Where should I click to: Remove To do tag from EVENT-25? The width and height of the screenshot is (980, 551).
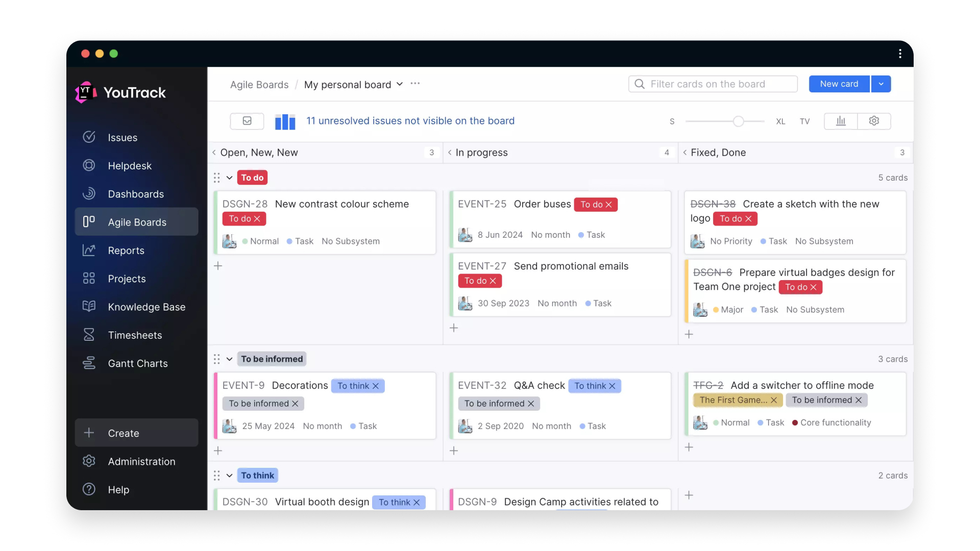(609, 205)
